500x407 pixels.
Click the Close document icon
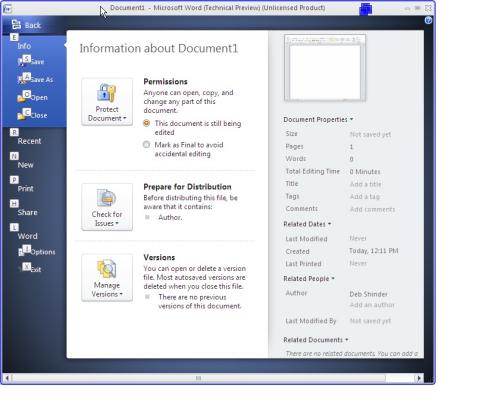[x=21, y=115]
